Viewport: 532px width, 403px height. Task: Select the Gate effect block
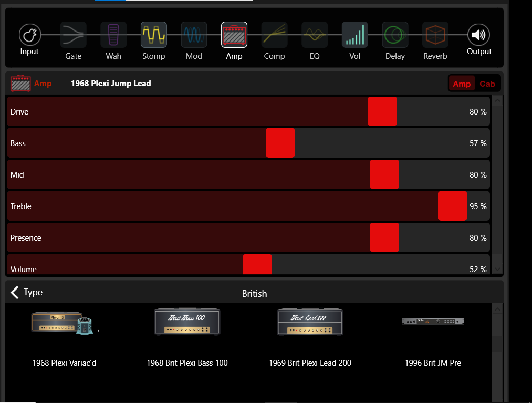(73, 35)
